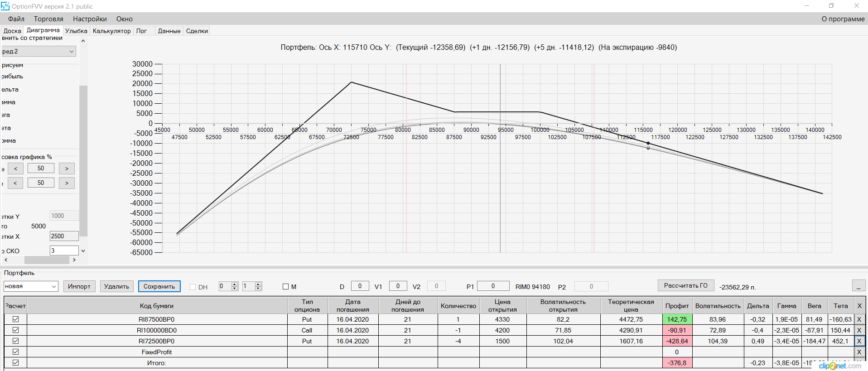Image resolution: width=868 pixels, height=371 pixels.
Task: Click the opening price cell 1500
Action: [502, 341]
